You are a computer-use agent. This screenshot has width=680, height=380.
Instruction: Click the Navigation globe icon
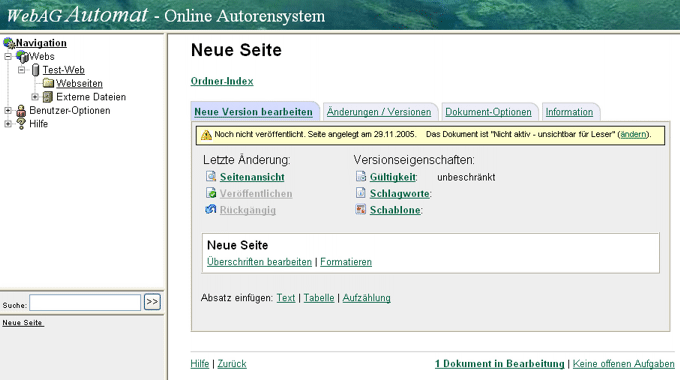click(9, 43)
